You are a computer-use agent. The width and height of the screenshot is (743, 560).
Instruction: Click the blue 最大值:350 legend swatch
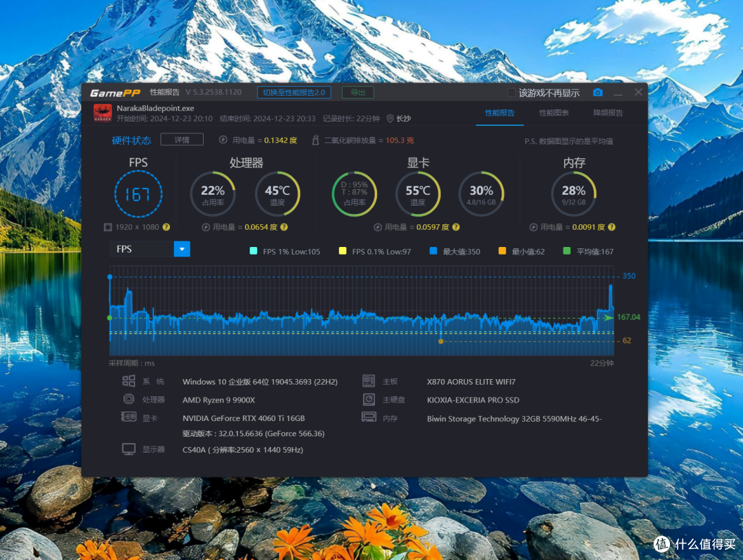click(433, 251)
